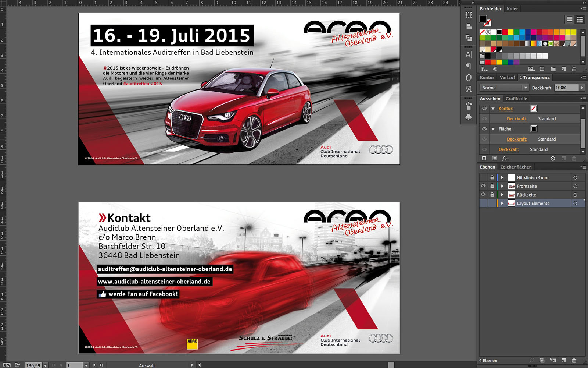Open the Kuler themes icon in swatches footer
Image resolution: width=588 pixels, height=368 pixels.
tap(495, 69)
